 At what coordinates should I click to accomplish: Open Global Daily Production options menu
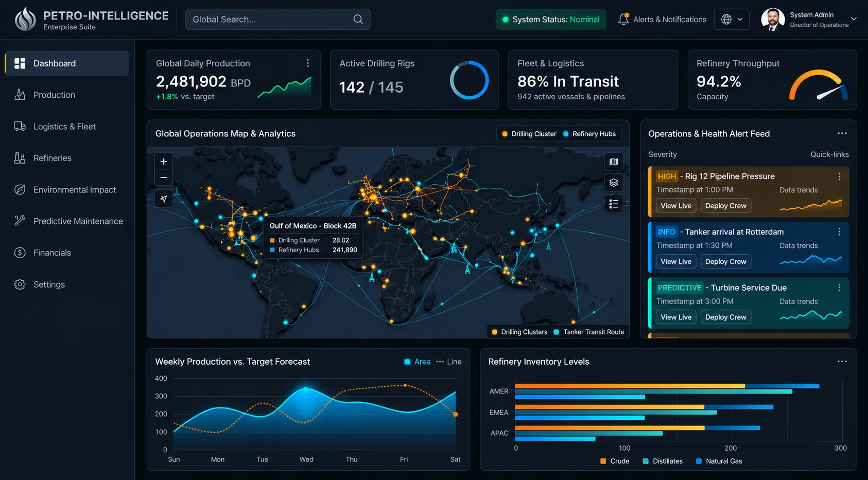point(308,63)
